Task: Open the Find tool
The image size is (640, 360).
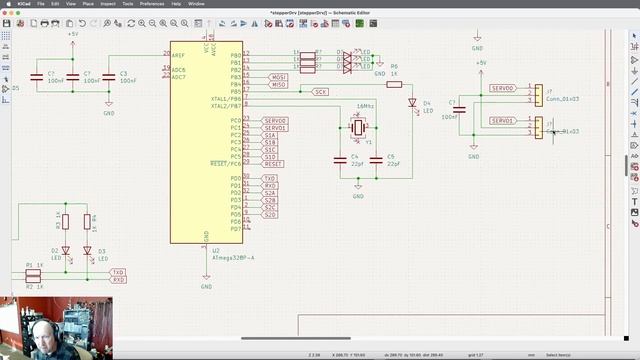Action: click(107, 23)
